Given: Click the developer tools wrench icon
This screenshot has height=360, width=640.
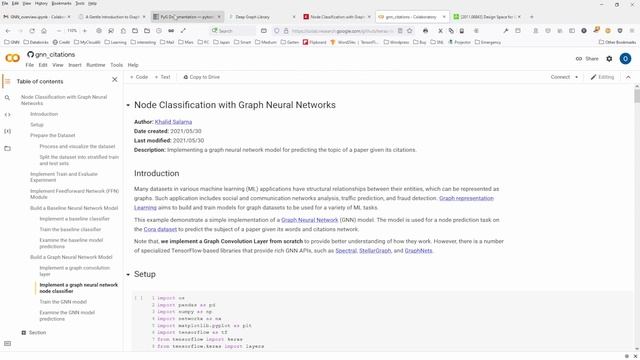Looking at the screenshot, I should point(506,31).
